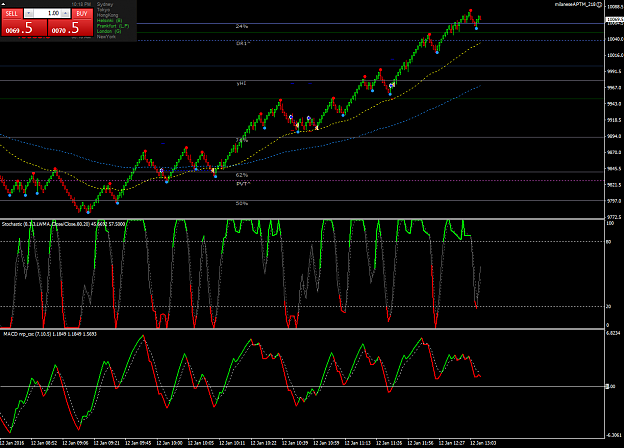625x448 pixels.
Task: Collapse the one-click trading panel arrow
Action: click(3, 4)
